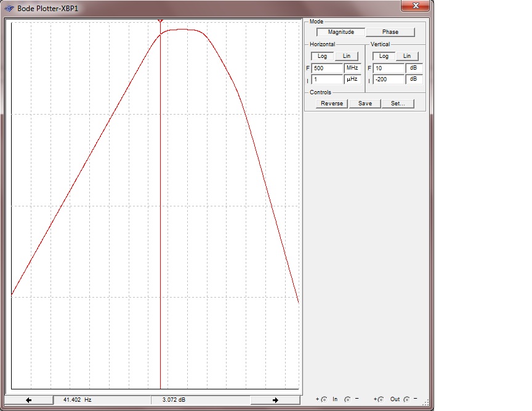Move the cursor right with the arrow button
The image size is (532, 411).
275,400
